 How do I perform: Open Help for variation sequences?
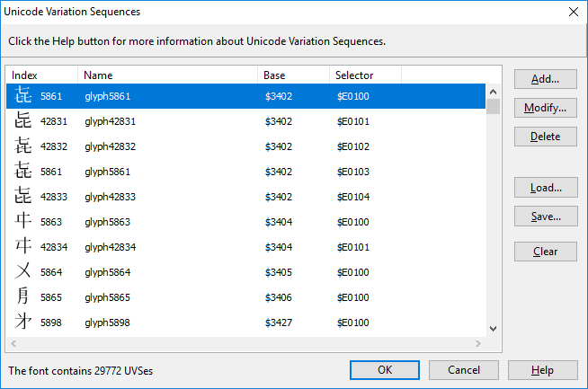click(543, 370)
